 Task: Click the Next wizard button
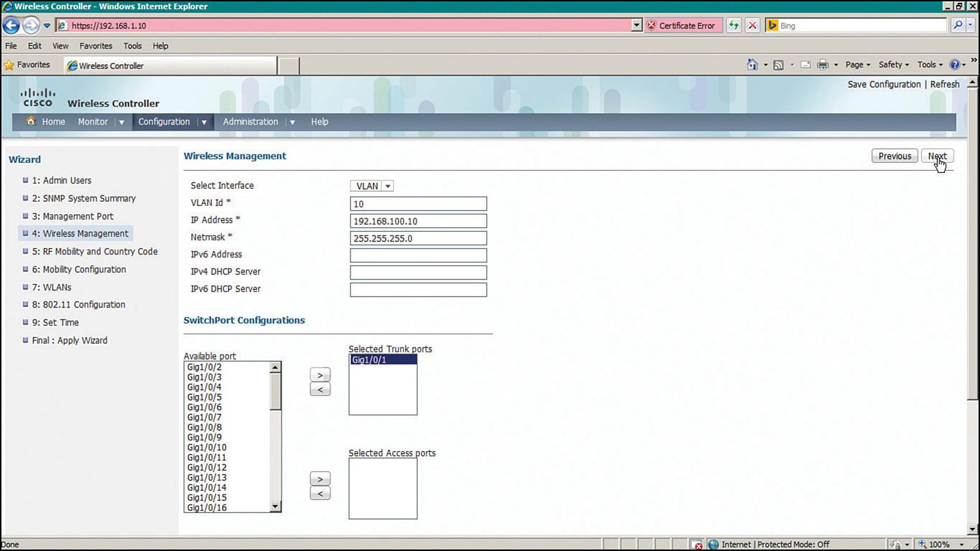click(938, 156)
